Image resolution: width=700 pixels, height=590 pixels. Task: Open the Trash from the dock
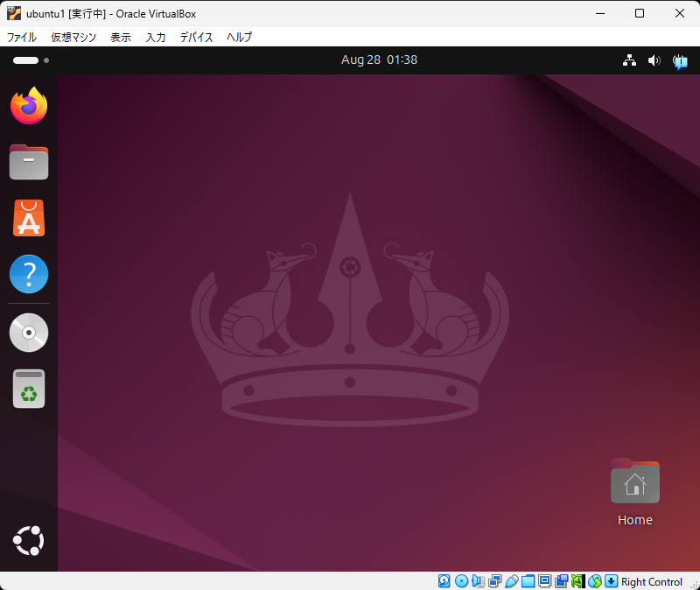[x=29, y=389]
